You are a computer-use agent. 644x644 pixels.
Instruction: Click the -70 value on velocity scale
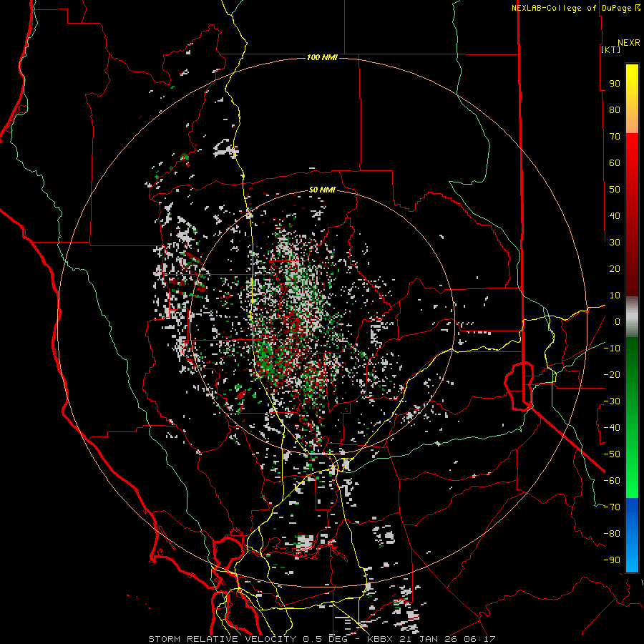tap(612, 507)
